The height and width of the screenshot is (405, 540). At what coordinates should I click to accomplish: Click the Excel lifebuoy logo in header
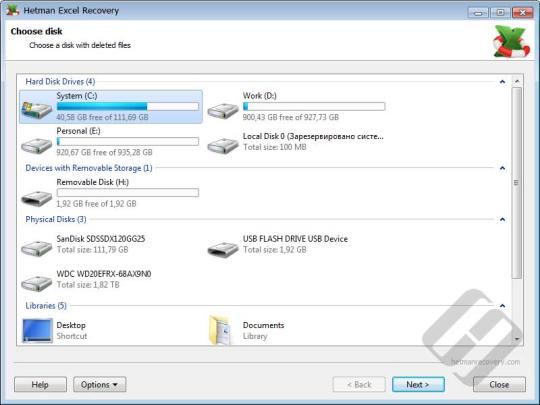[511, 42]
